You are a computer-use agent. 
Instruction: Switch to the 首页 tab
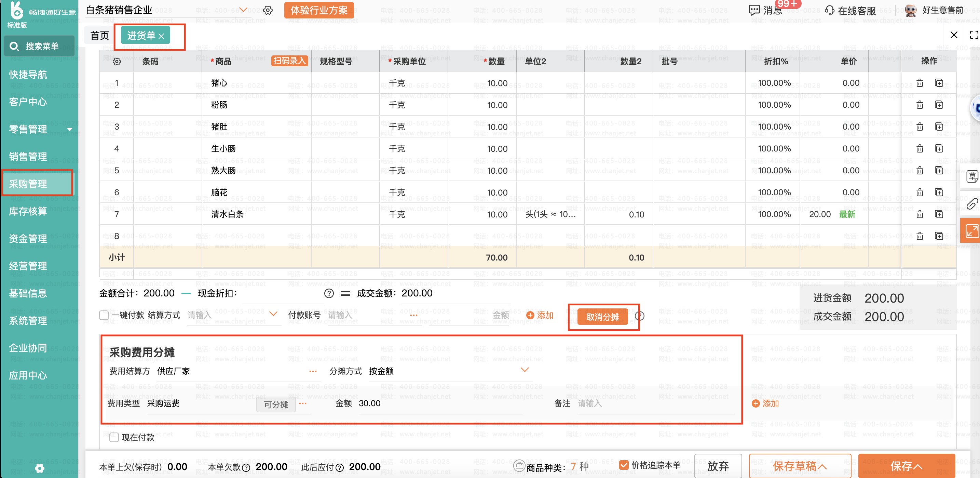tap(100, 36)
